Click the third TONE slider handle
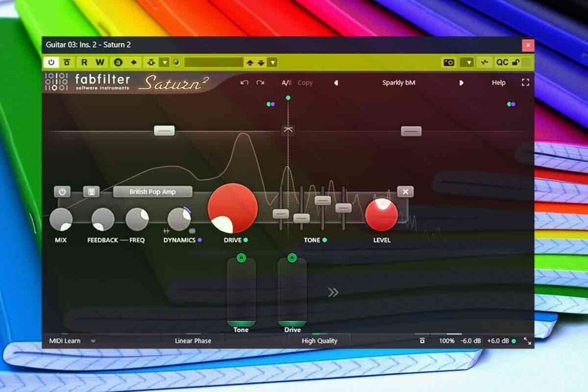This screenshot has width=588, height=392. click(x=323, y=200)
